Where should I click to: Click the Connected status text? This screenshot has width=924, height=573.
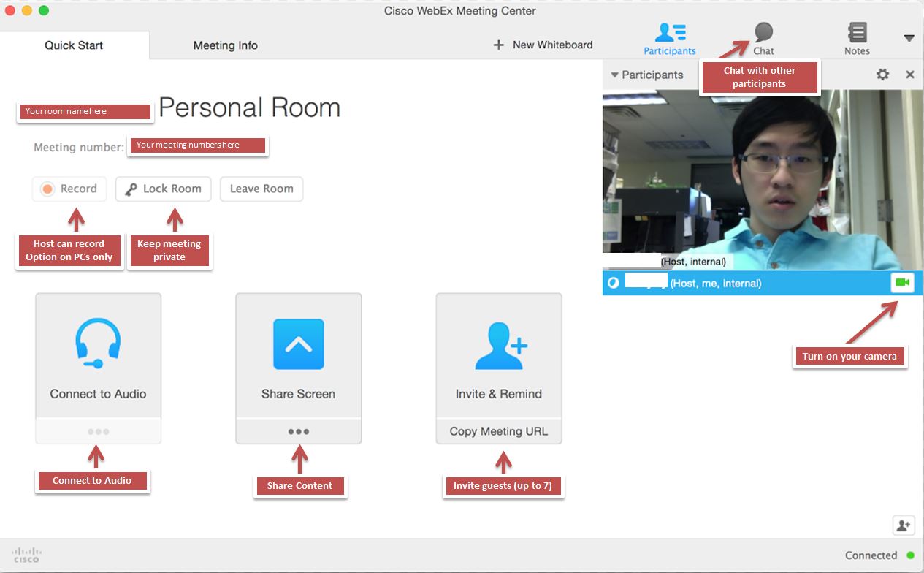pyautogui.click(x=871, y=555)
